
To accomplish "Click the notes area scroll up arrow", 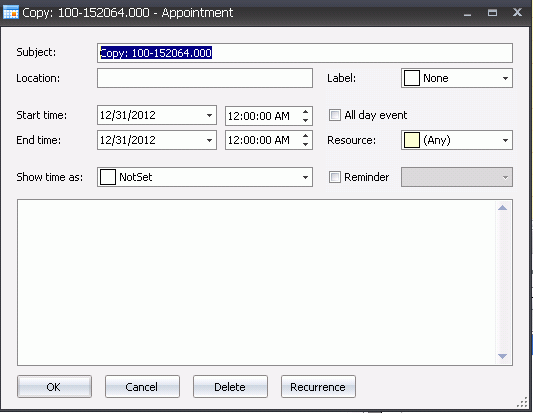I will (502, 208).
